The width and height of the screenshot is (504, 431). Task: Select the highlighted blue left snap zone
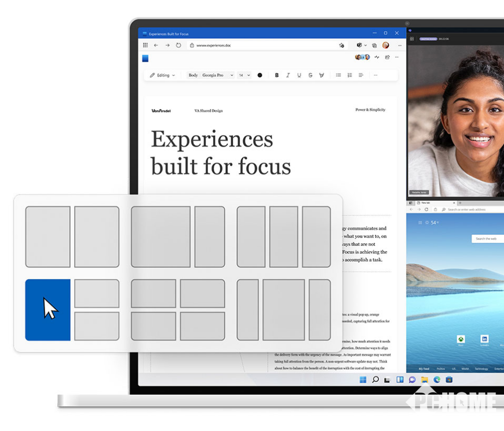(48, 310)
